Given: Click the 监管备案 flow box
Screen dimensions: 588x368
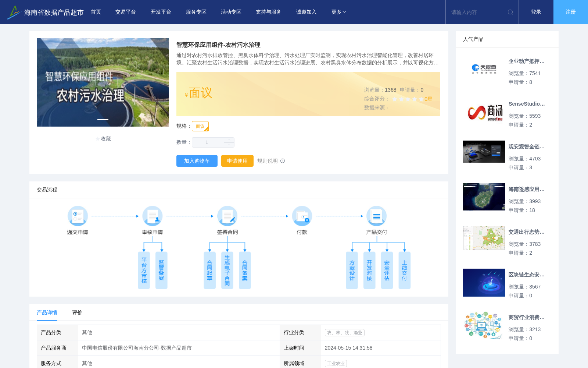Looking at the screenshot, I should (x=161, y=270).
